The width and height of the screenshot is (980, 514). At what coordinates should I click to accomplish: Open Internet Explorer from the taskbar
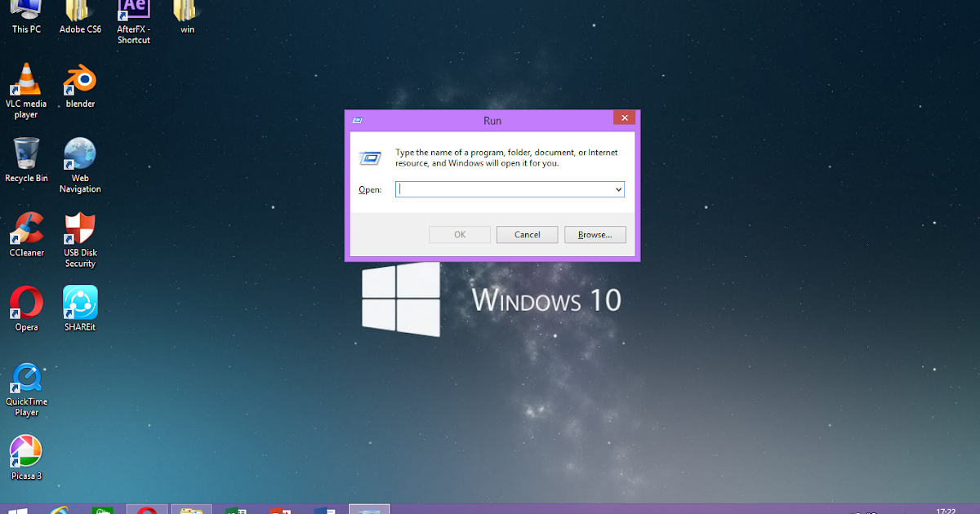pos(59,510)
